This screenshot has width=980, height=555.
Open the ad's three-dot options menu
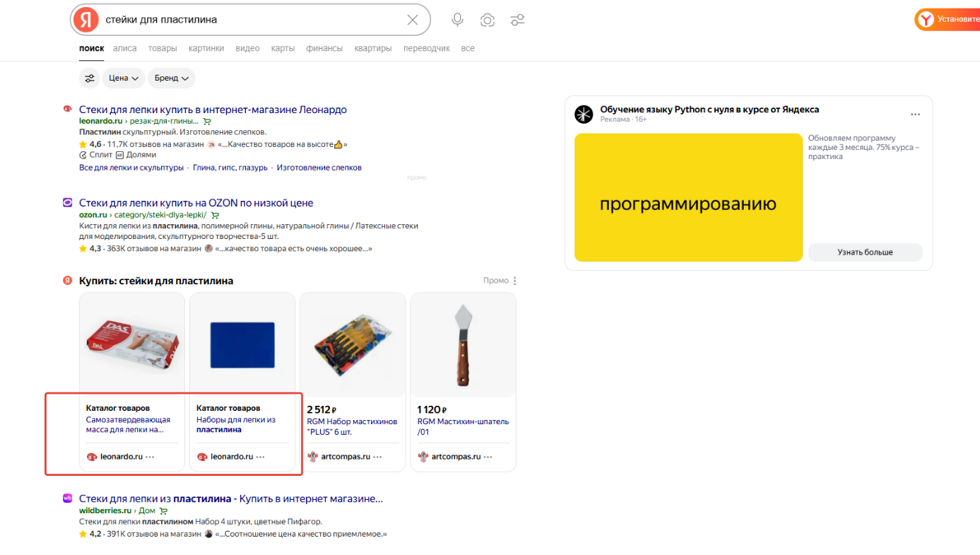point(916,115)
